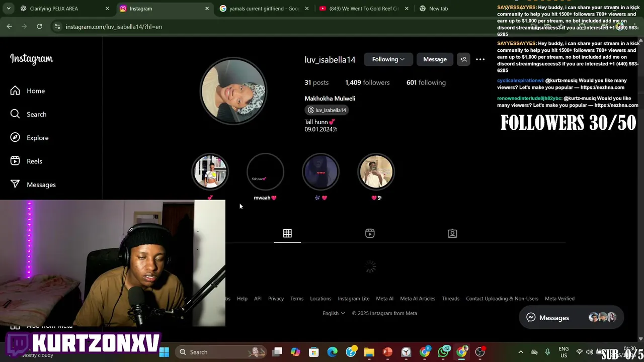Screen dimensions: 644x362
Task: Open the 'mwaah' story highlight
Action: (265, 172)
